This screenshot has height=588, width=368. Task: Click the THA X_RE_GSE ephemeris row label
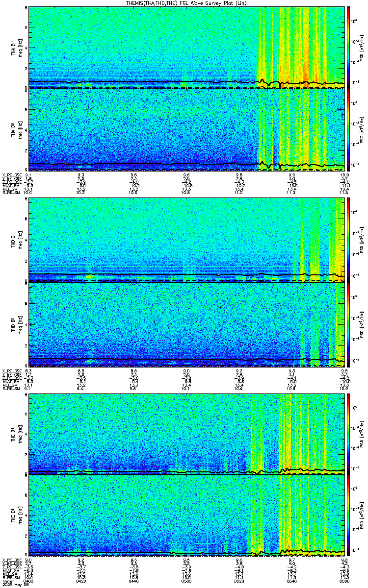(10, 174)
